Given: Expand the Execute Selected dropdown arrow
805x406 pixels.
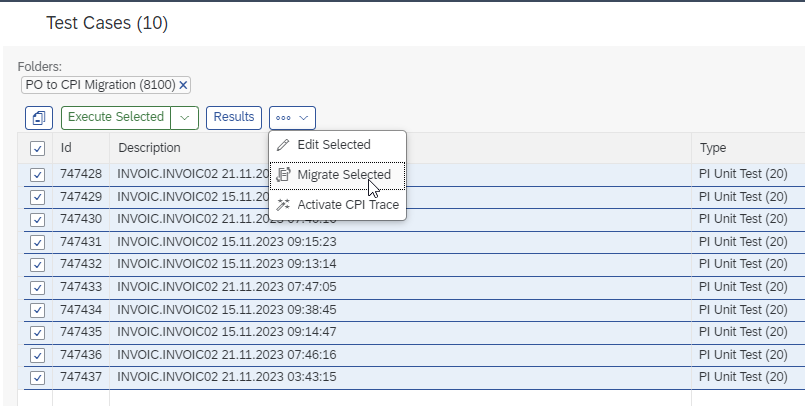Looking at the screenshot, I should (x=185, y=118).
